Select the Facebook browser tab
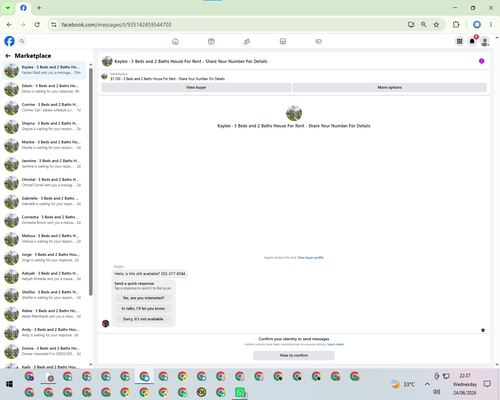The width and height of the screenshot is (500, 400). click(23, 8)
